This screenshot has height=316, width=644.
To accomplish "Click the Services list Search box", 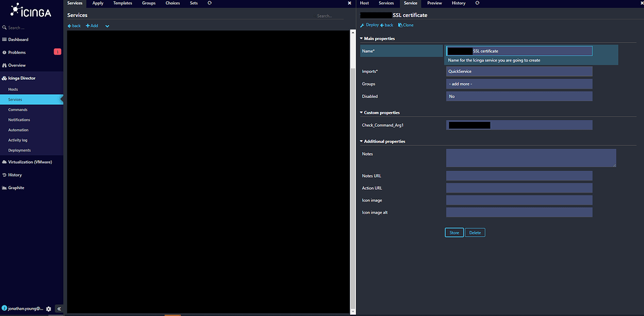I will (330, 16).
